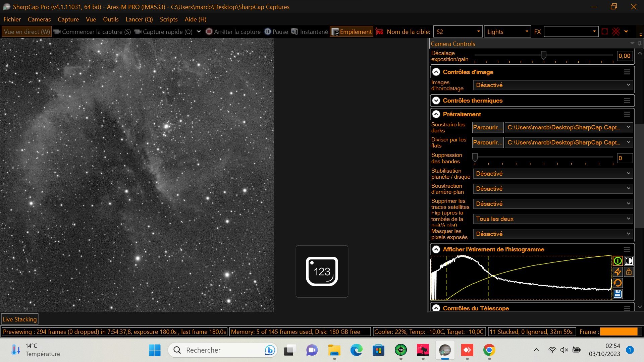
Task: Click Parcourir button for Diviser par les flats
Action: 488,142
